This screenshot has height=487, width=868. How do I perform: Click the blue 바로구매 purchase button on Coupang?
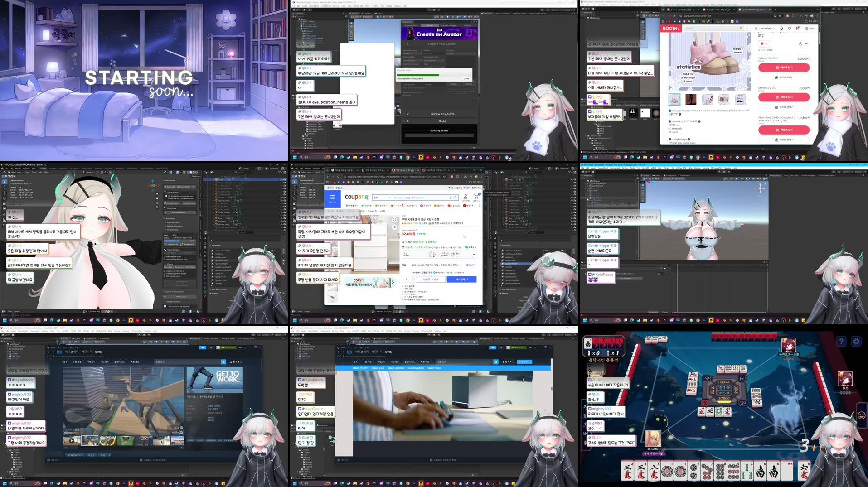461,280
